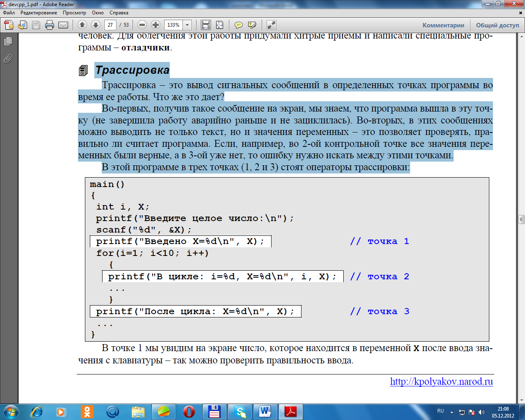Open the Файл menu

pos(9,13)
